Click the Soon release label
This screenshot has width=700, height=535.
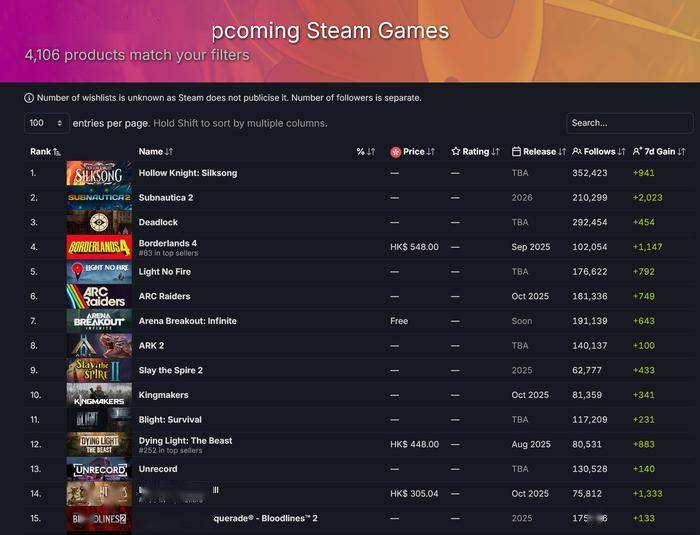pos(521,321)
